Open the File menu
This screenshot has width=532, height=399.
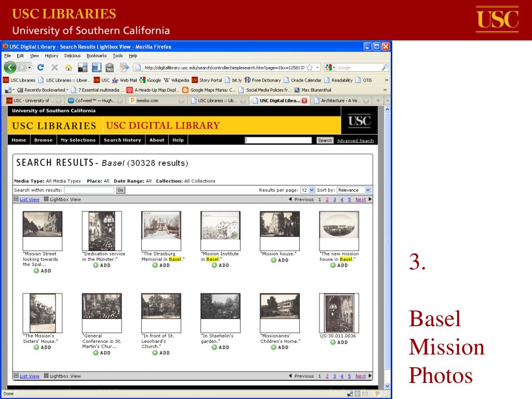(7, 56)
